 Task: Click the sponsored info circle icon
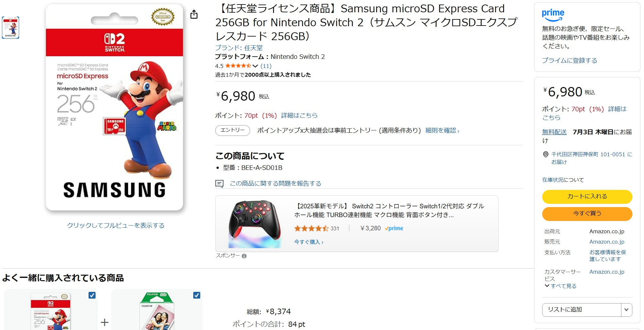[x=244, y=256]
